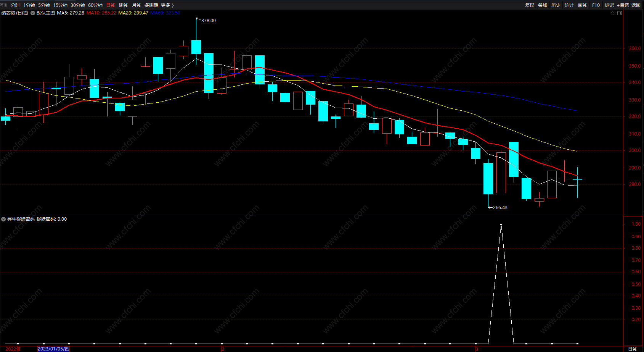Click the 300.0 price axis label
Screen dimensions: 644x352
(635, 150)
